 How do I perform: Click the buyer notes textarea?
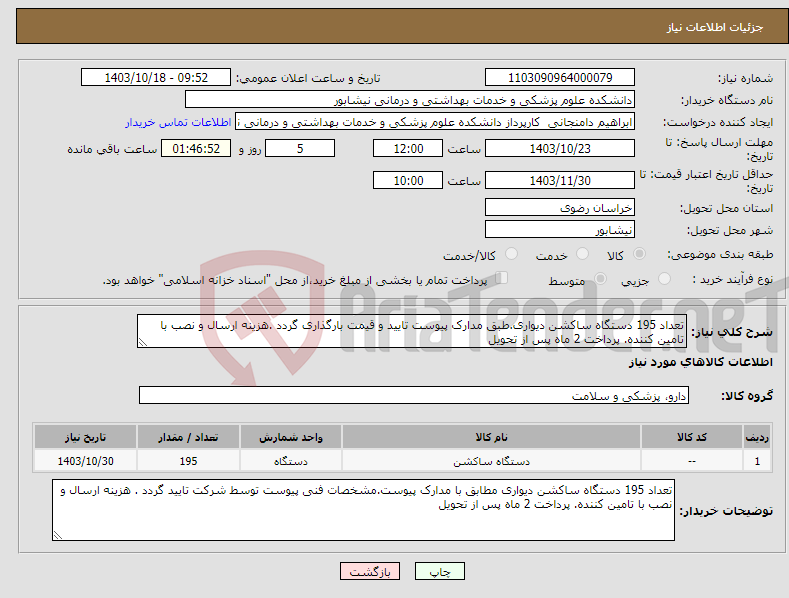click(363, 510)
